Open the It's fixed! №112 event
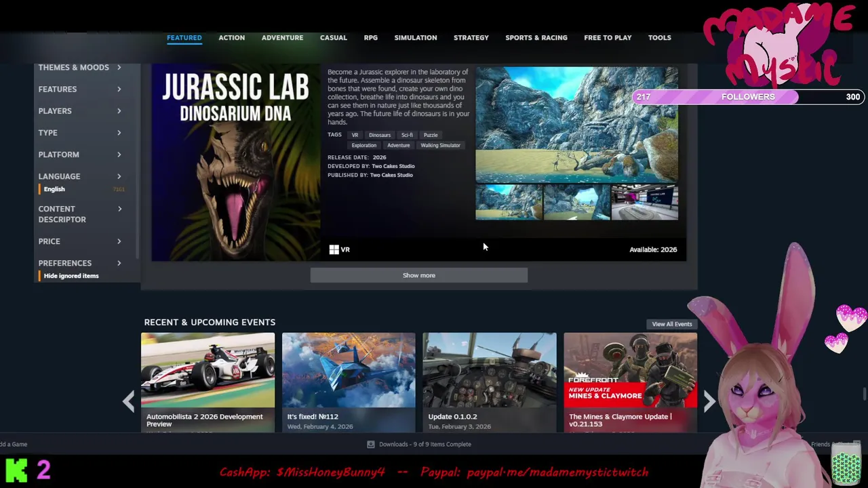 click(349, 382)
